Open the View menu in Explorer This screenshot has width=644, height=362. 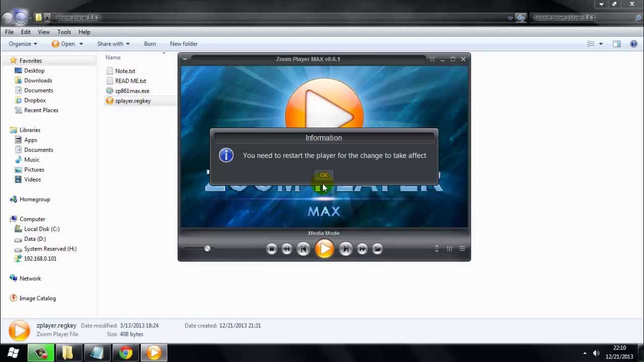[x=44, y=32]
